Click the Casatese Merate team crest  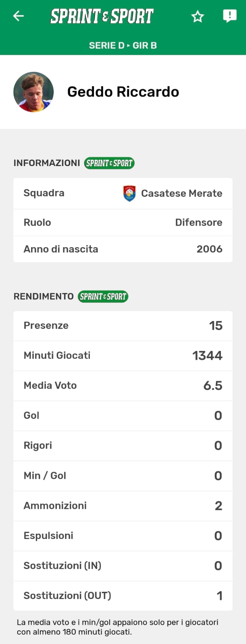[x=129, y=193]
